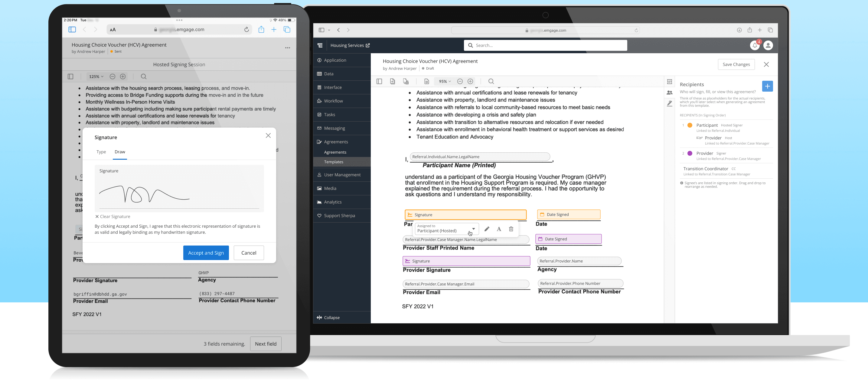The width and height of the screenshot is (868, 381).
Task: Select the purple Provider Signature field
Action: (466, 261)
